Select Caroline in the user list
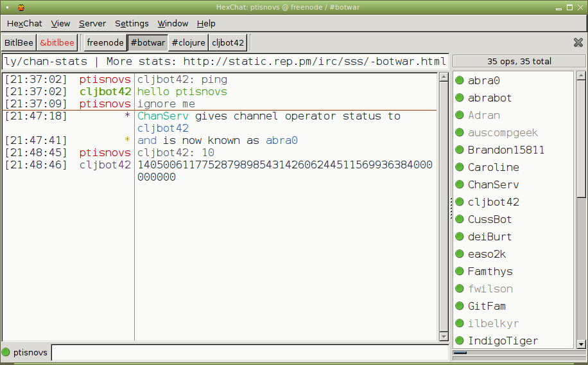588x365 pixels. (493, 167)
